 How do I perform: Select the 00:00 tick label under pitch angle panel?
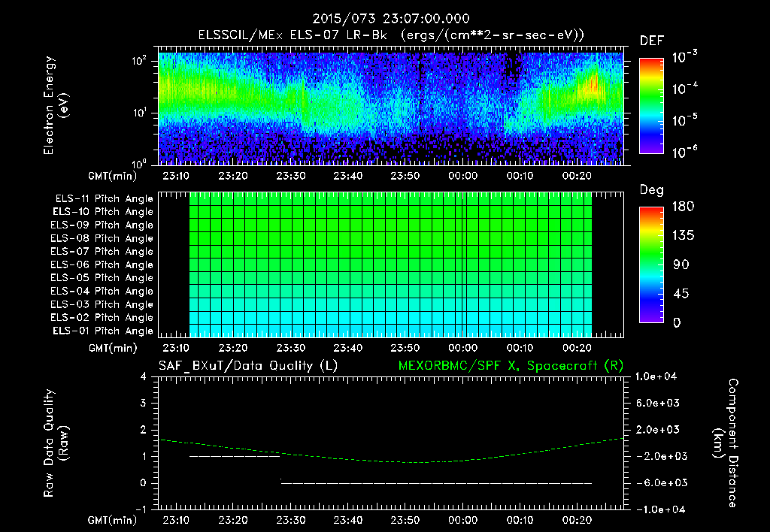(x=462, y=348)
